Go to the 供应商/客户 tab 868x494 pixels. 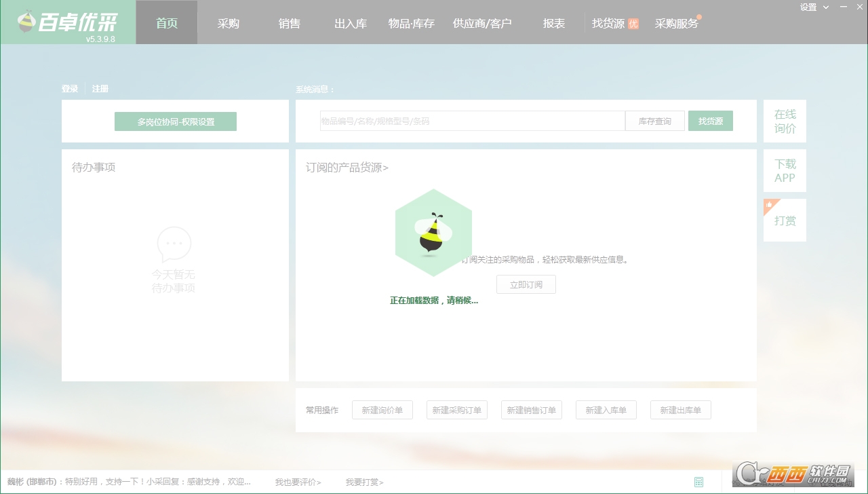482,23
